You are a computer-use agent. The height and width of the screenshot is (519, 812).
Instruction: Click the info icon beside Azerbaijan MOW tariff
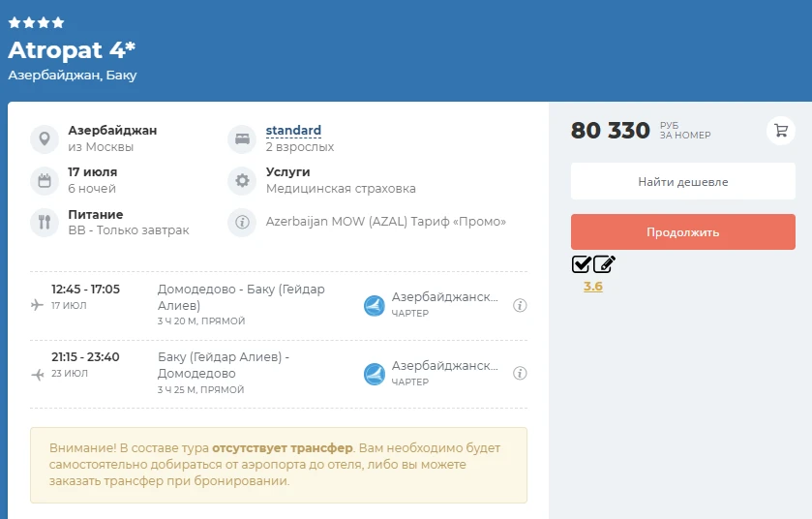click(242, 222)
